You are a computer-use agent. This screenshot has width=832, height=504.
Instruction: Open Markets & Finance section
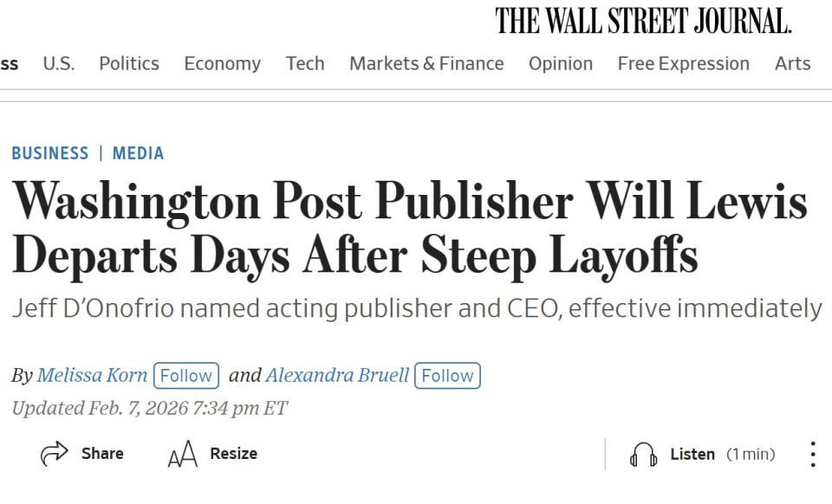coord(426,63)
